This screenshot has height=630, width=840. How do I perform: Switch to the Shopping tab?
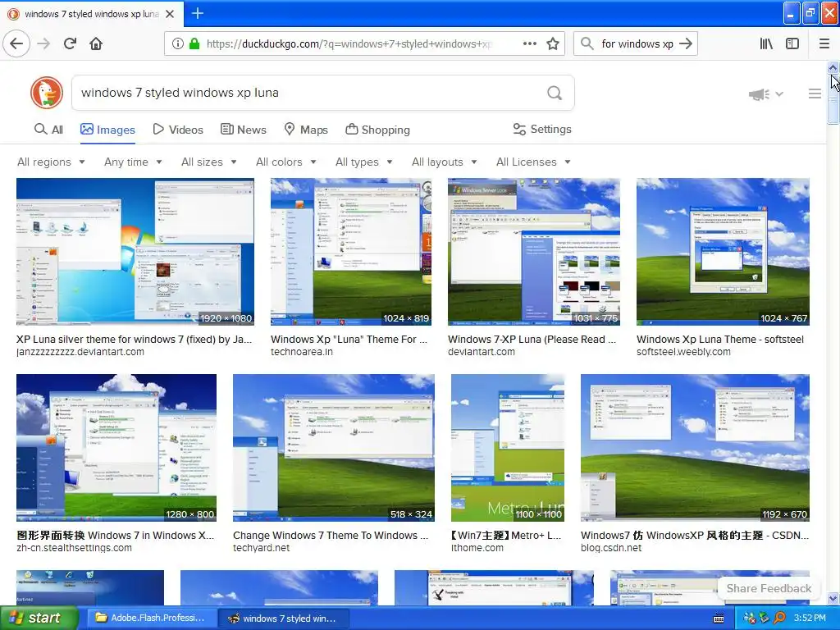click(377, 130)
